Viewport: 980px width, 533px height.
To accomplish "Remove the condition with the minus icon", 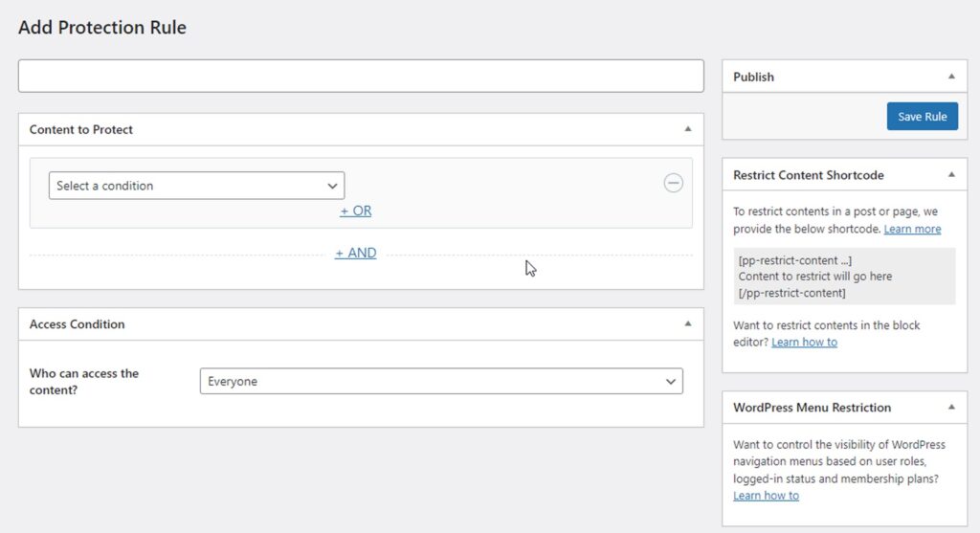I will pyautogui.click(x=673, y=183).
